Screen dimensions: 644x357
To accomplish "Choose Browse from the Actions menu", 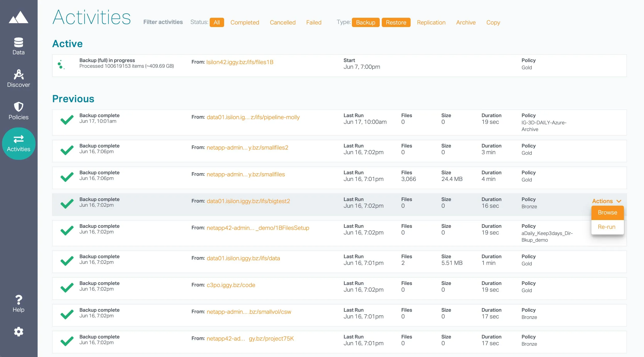I will (x=607, y=213).
